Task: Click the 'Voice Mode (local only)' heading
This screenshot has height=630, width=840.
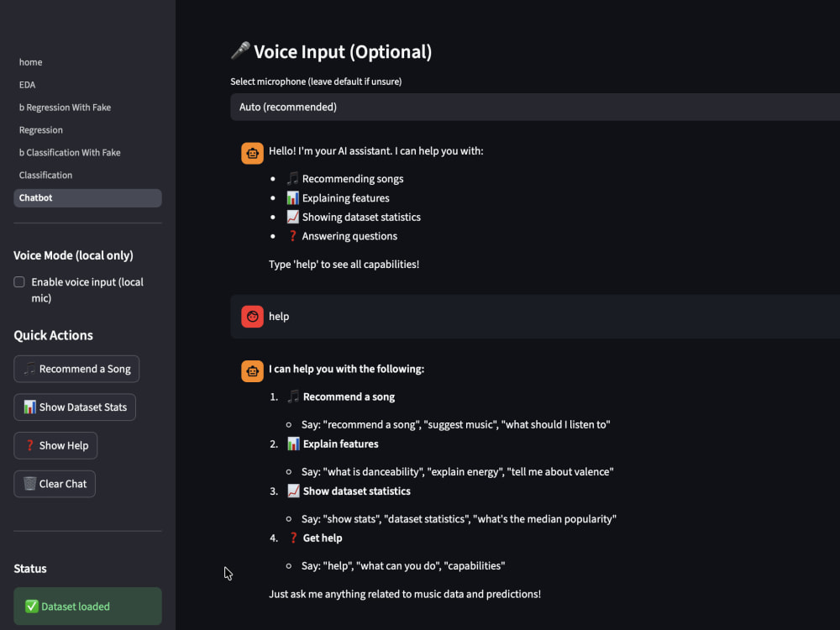Action: click(73, 255)
